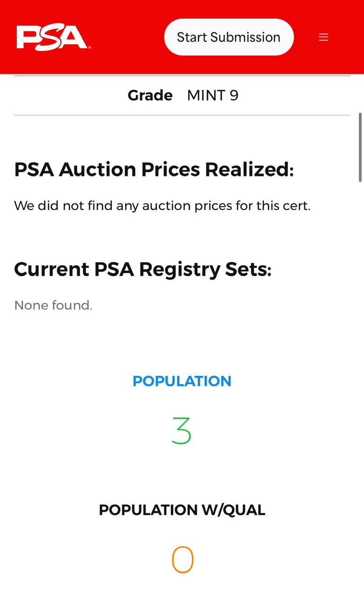
Task: Open the hamburger menu icon
Action: 324,37
